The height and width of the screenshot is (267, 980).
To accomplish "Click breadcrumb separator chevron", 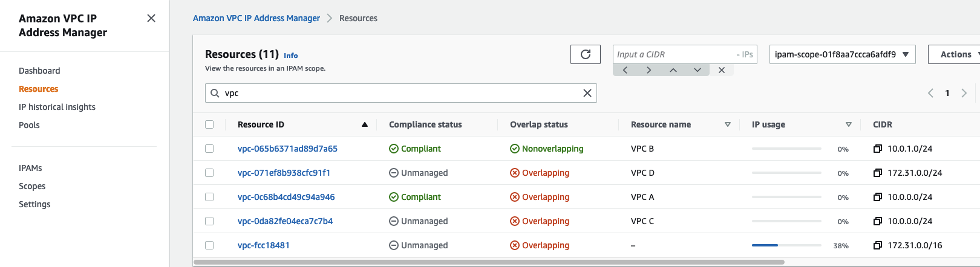I will 330,18.
